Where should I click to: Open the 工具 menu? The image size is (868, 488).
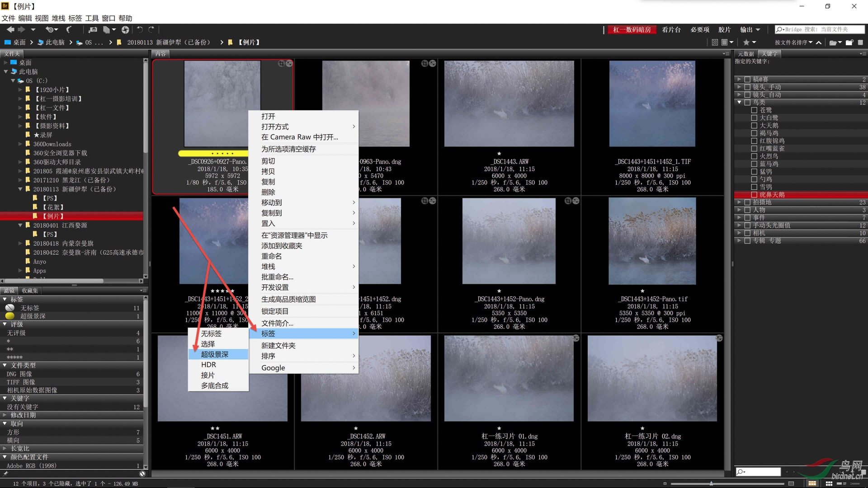pos(92,18)
